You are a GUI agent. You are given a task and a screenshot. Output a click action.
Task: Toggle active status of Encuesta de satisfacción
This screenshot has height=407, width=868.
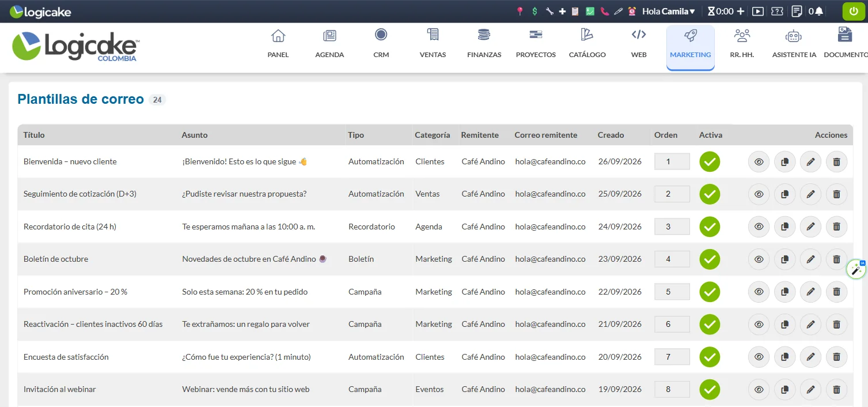pos(710,357)
